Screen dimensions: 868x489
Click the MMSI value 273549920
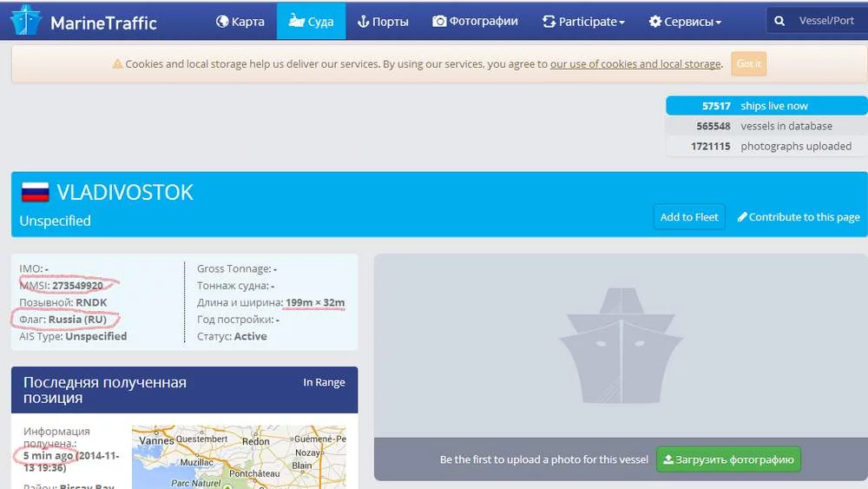[77, 286]
